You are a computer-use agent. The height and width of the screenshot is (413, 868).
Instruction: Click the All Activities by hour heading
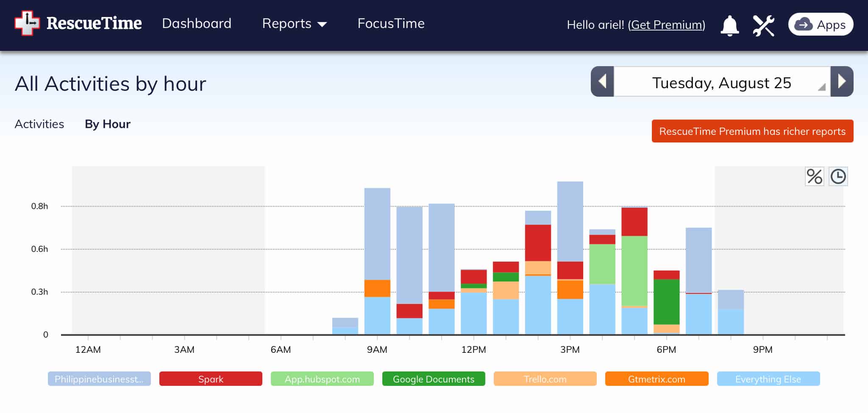point(111,84)
